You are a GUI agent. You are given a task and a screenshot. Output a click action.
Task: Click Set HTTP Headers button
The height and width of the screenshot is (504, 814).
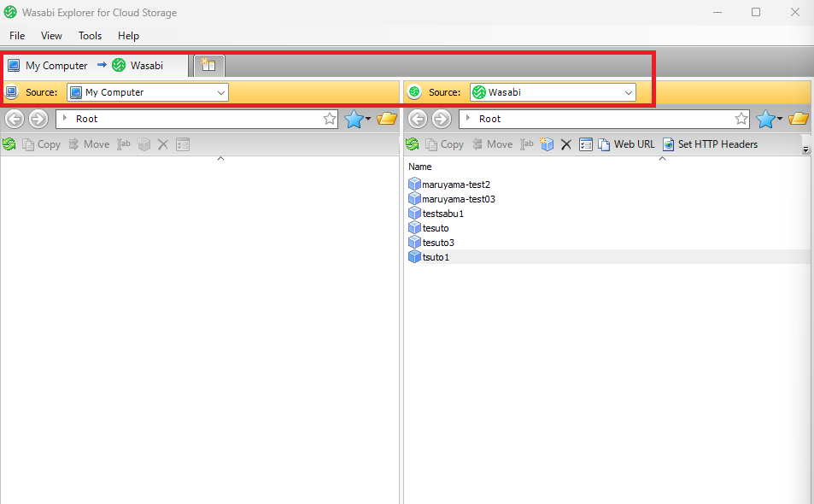point(710,144)
